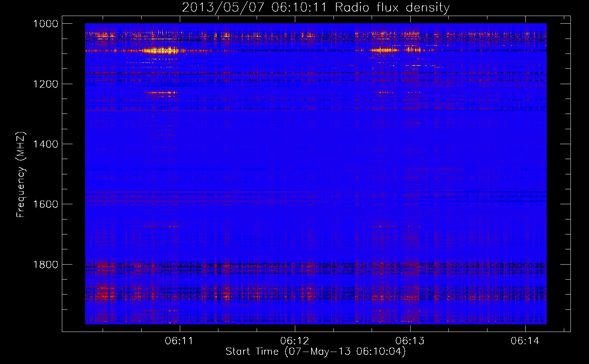Click the plot title '2013/05/07 06:10:11 Radio flux density'
Image resolution: width=589 pixels, height=364 pixels.
click(x=316, y=8)
